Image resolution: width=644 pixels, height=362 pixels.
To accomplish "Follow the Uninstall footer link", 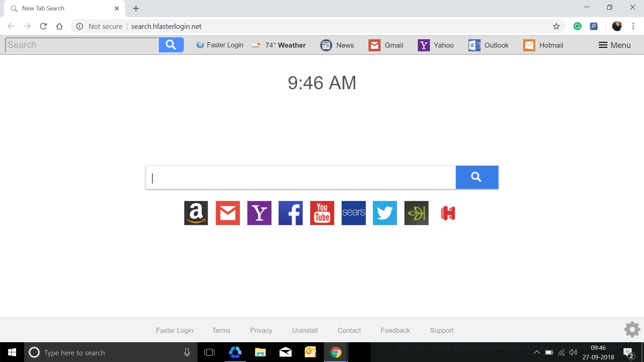I will click(x=304, y=330).
